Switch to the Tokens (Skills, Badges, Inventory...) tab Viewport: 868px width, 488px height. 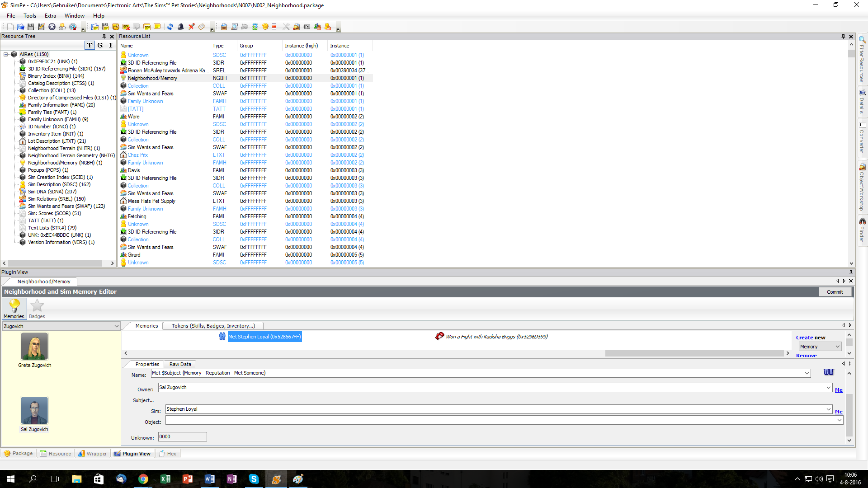click(213, 326)
